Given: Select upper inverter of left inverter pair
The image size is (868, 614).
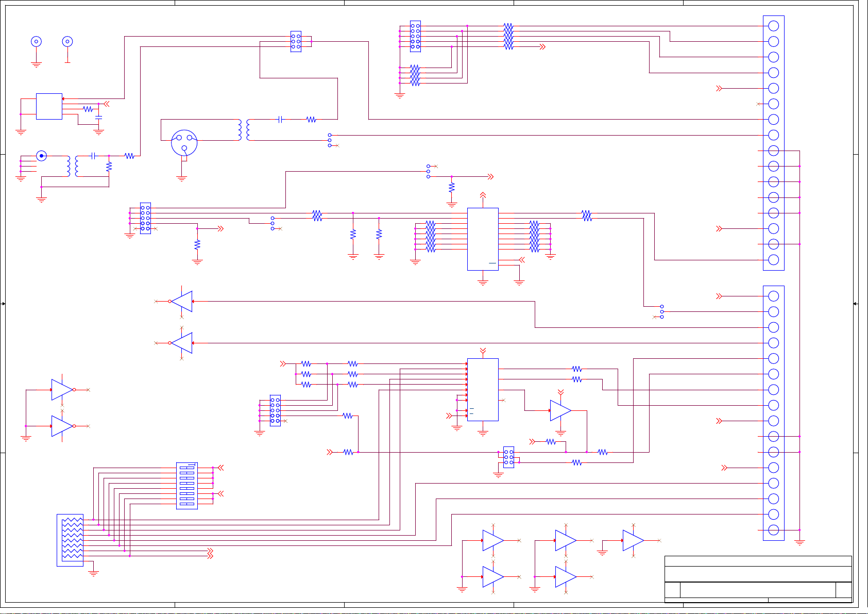Looking at the screenshot, I should (62, 390).
